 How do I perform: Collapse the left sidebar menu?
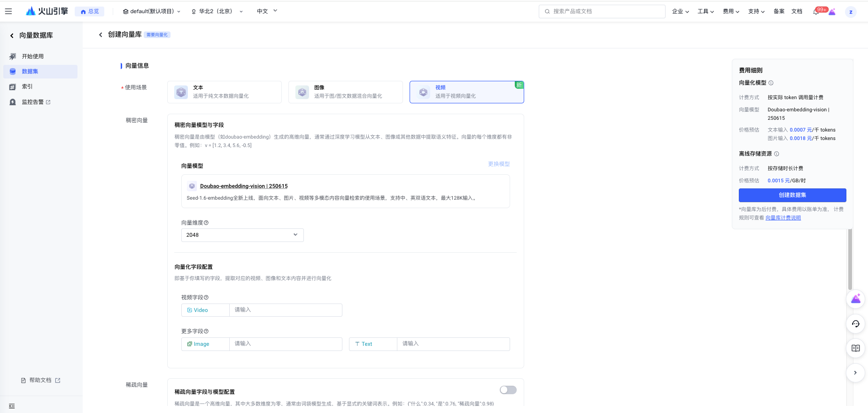coord(12,406)
